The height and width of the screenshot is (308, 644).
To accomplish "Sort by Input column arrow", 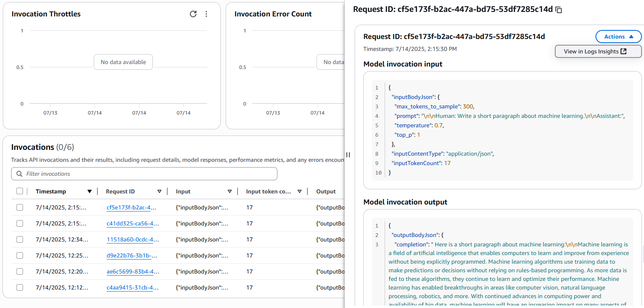I will point(230,191).
